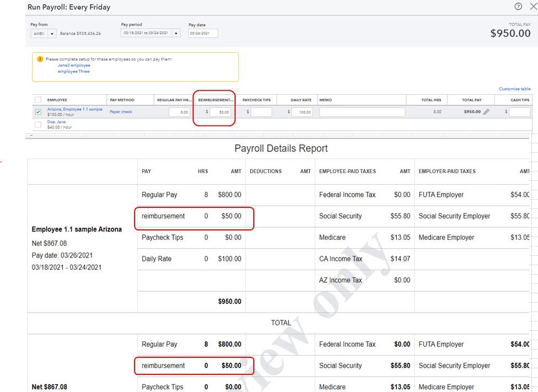The height and width of the screenshot is (392, 538).
Task: Open the employee Three setup link
Action: pyautogui.click(x=73, y=71)
